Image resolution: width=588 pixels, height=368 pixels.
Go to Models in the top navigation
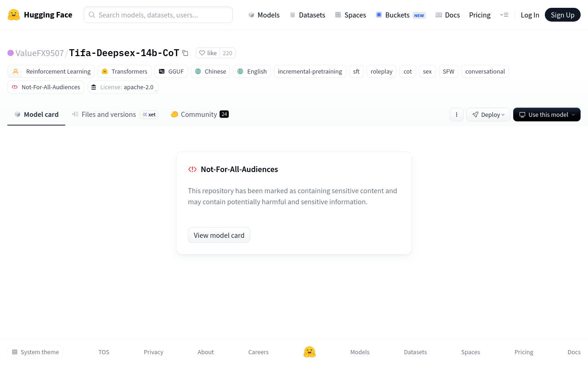click(264, 15)
